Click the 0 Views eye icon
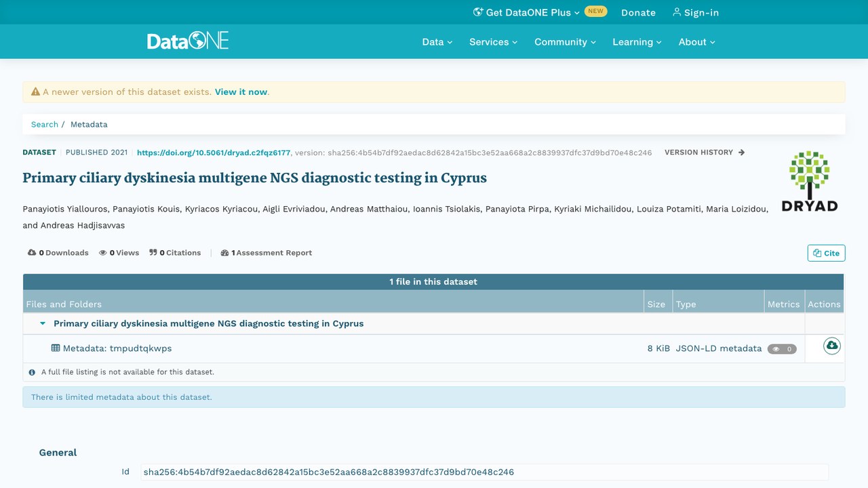Screen dimensions: 868x488 103,253
